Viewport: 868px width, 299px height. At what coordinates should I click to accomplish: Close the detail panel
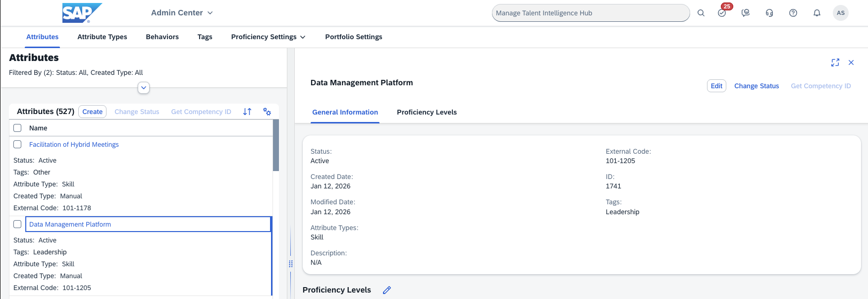(x=851, y=62)
